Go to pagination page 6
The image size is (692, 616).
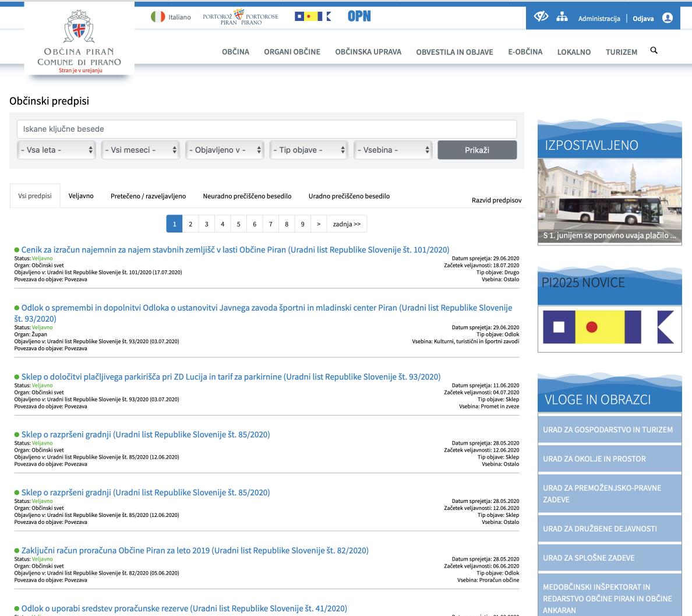click(x=255, y=224)
